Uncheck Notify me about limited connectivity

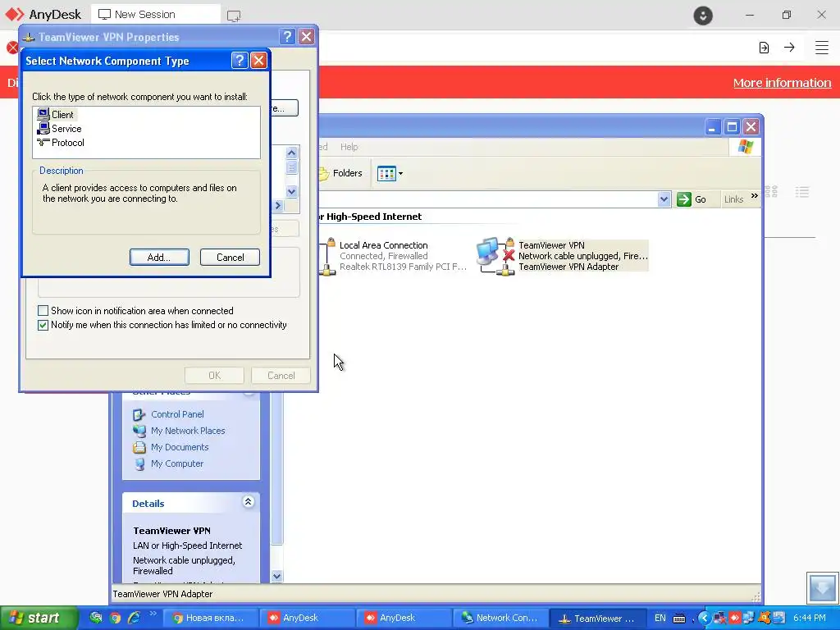coord(43,325)
